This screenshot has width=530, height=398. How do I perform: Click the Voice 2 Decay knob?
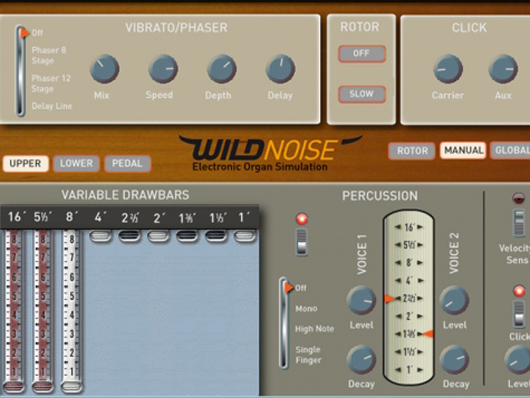(454, 359)
